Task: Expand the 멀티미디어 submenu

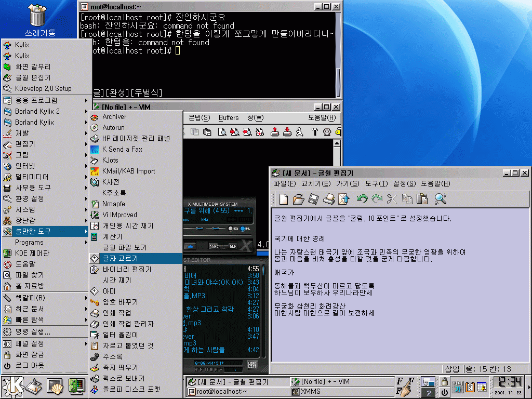Action: click(46, 177)
